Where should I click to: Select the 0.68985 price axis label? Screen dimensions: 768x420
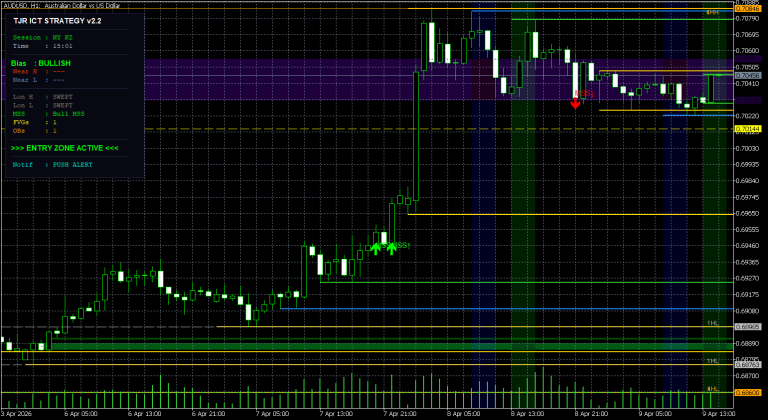(x=748, y=326)
